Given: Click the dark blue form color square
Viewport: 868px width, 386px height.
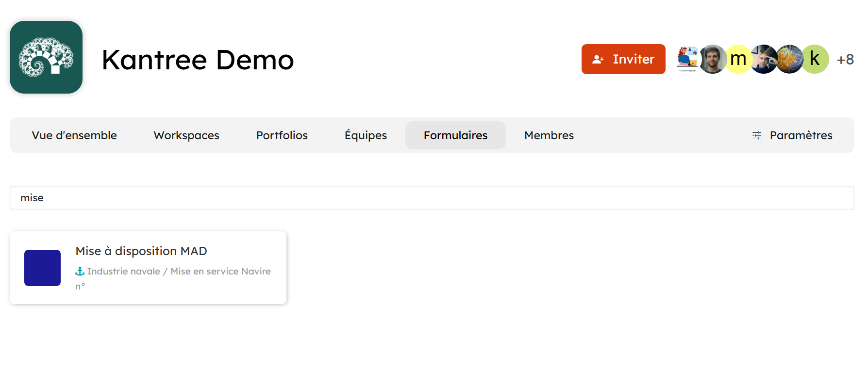Looking at the screenshot, I should 43,268.
